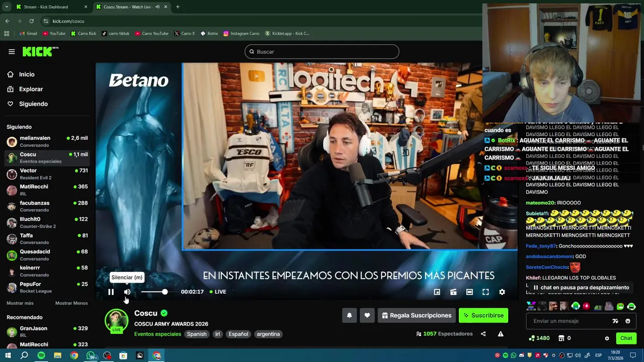The height and width of the screenshot is (362, 644).
Task: Open facubanzas channel
Action: [47, 206]
